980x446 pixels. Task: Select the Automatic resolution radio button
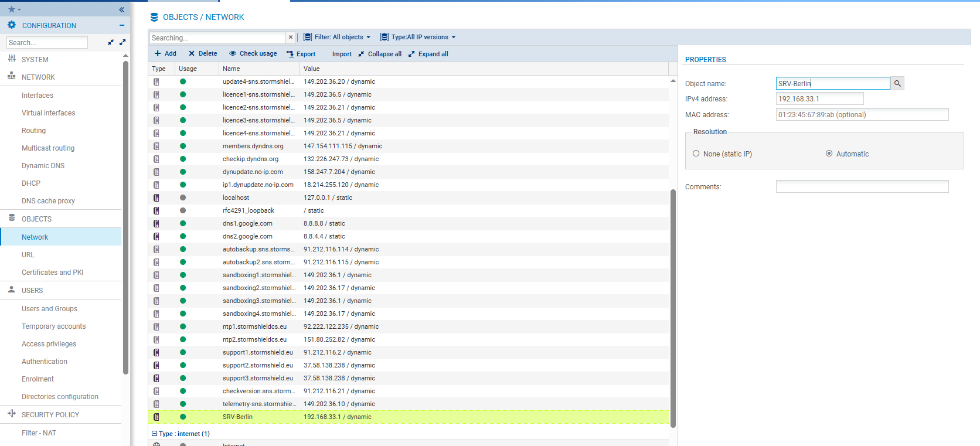[x=829, y=154]
